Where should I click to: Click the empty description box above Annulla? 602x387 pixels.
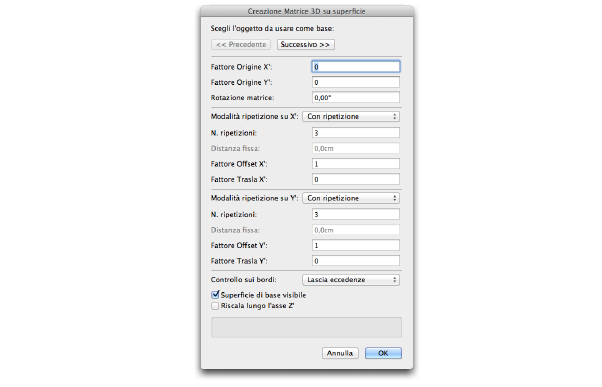click(x=306, y=327)
